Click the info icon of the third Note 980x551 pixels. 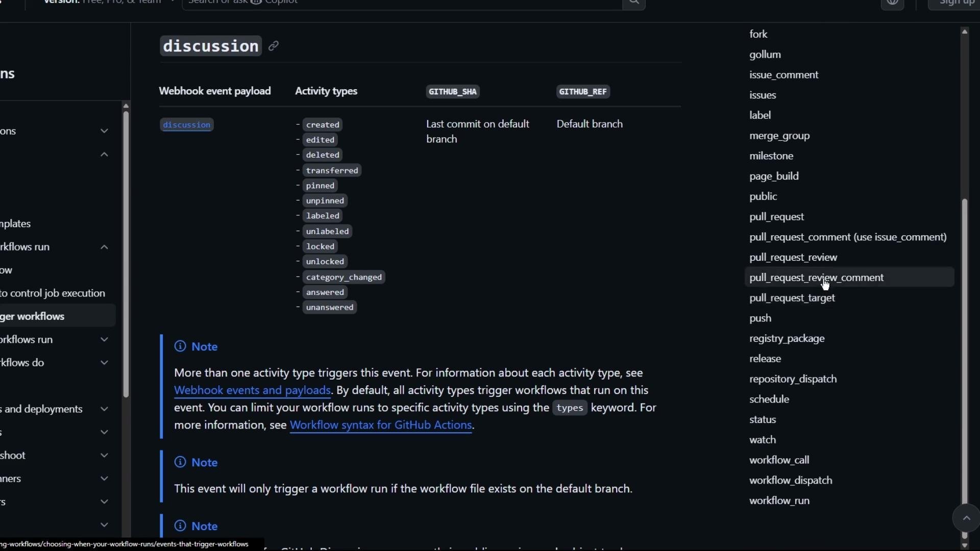pos(180,526)
